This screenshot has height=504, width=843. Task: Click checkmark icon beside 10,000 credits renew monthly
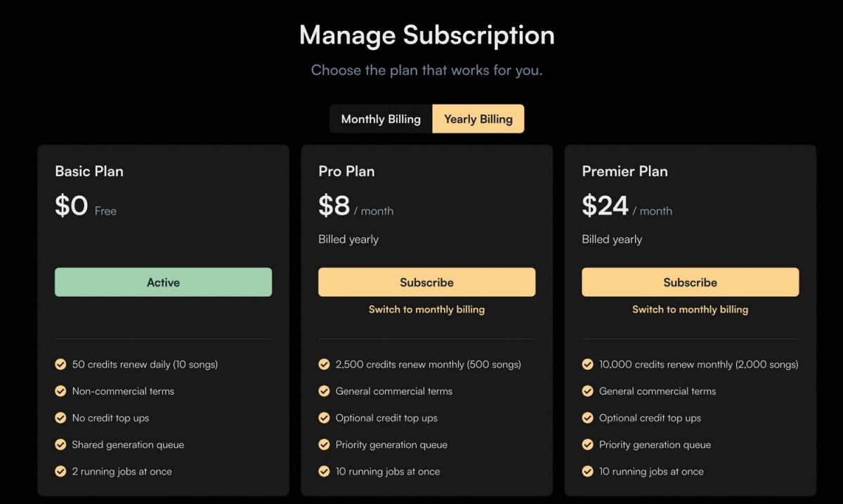[587, 364]
